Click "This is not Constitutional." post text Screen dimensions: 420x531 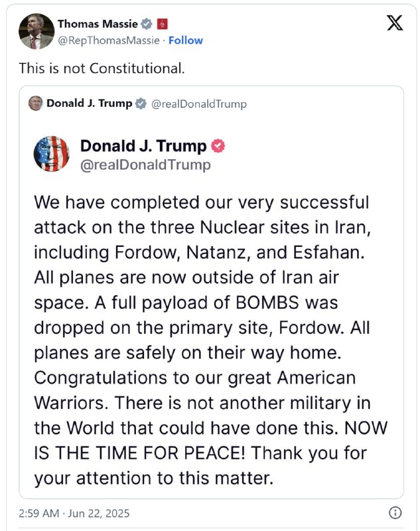102,68
